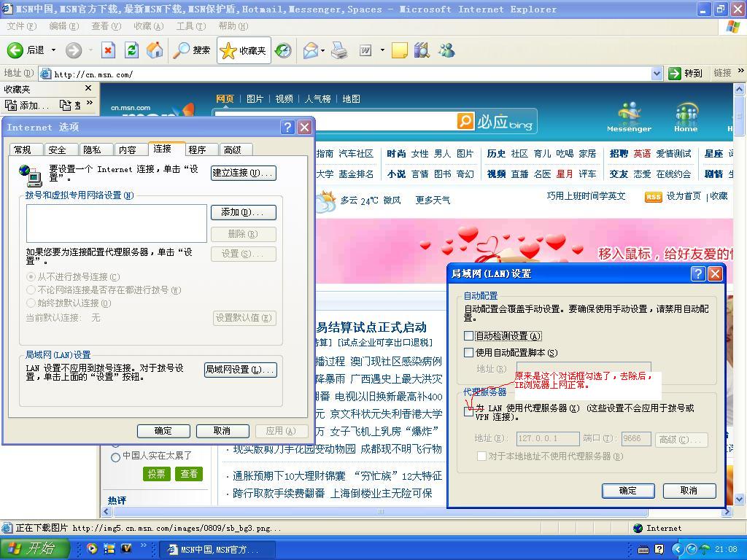This screenshot has width=747, height=560.
Task: Select the poll option 中国人实在太累了
Action: click(115, 457)
